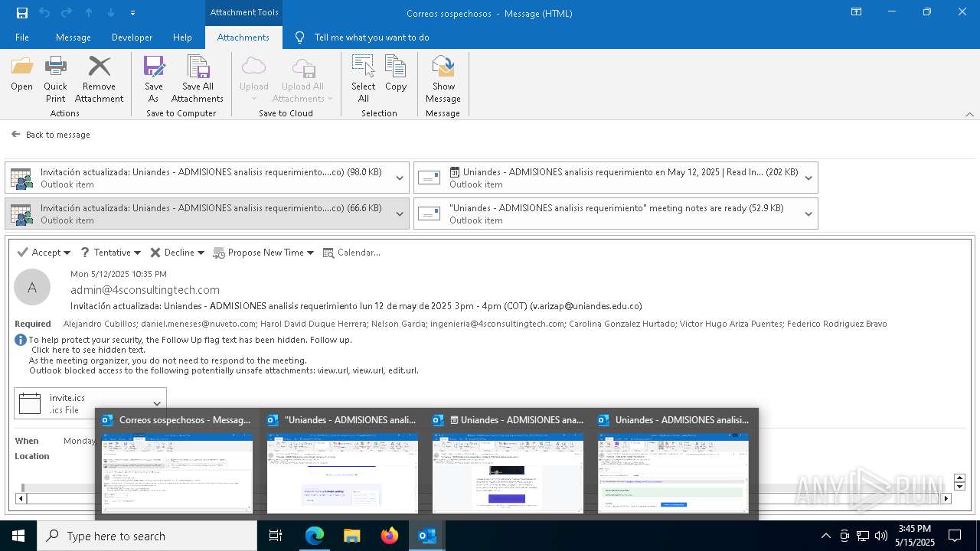Image resolution: width=980 pixels, height=551 pixels.
Task: Switch to the Developer ribbon tab
Action: pyautogui.click(x=132, y=37)
